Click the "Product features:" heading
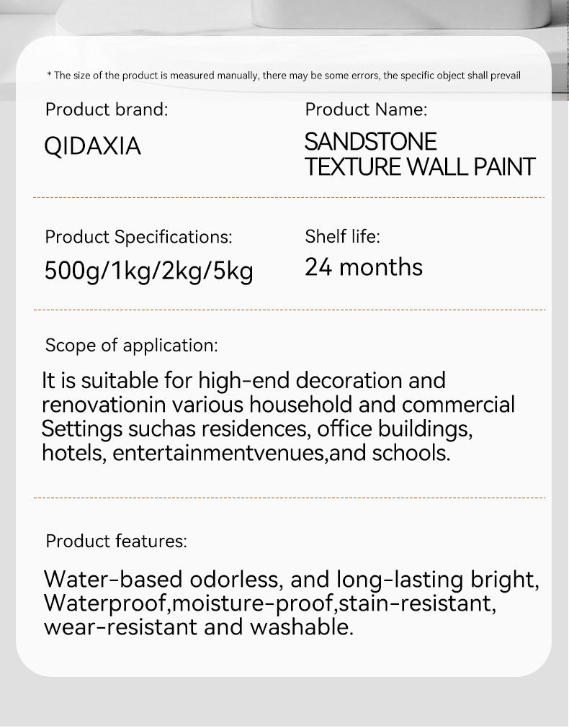 click(116, 541)
